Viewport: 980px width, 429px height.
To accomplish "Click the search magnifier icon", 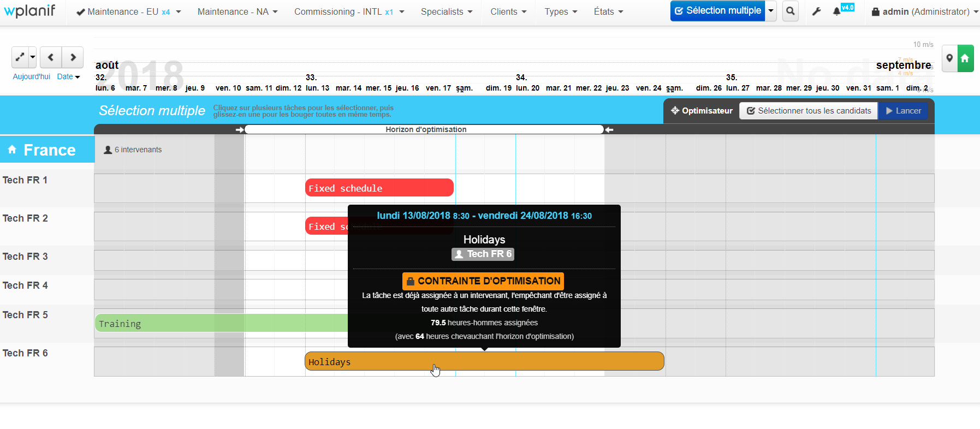I will click(x=790, y=11).
